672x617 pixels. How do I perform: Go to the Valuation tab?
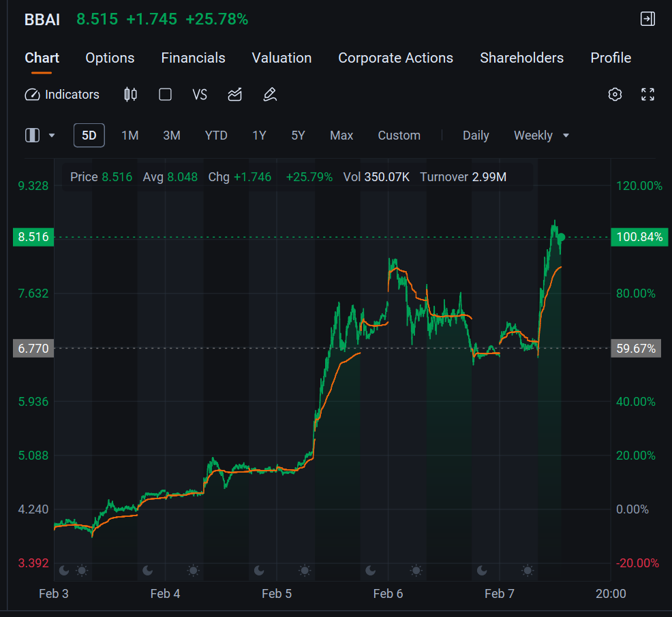[281, 58]
